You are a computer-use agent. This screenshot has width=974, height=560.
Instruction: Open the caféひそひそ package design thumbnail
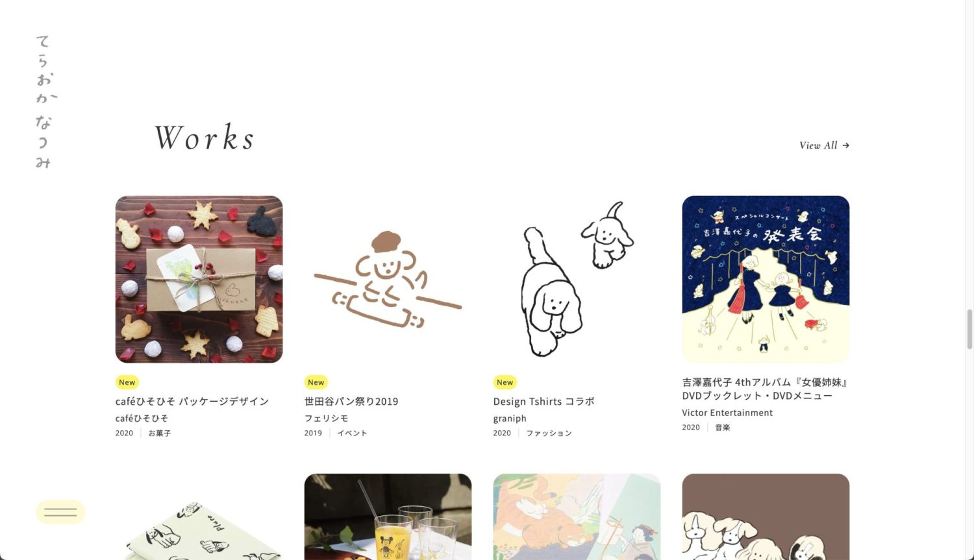tap(199, 279)
